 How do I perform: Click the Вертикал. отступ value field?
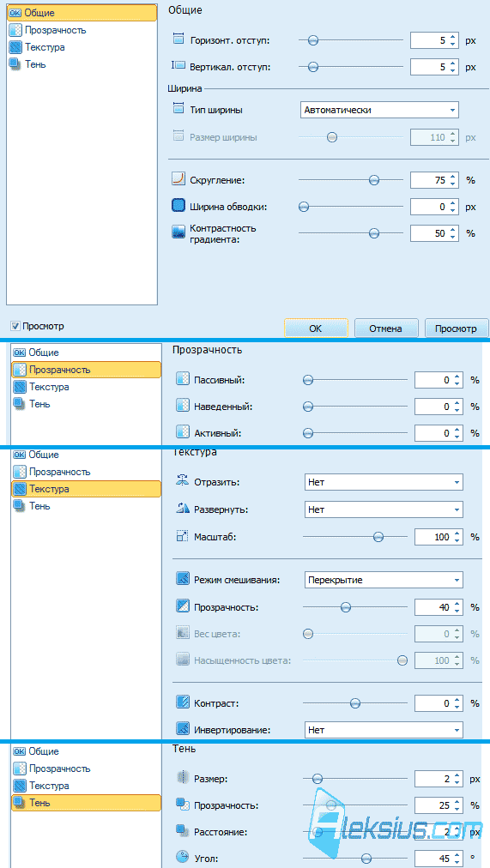click(x=434, y=67)
